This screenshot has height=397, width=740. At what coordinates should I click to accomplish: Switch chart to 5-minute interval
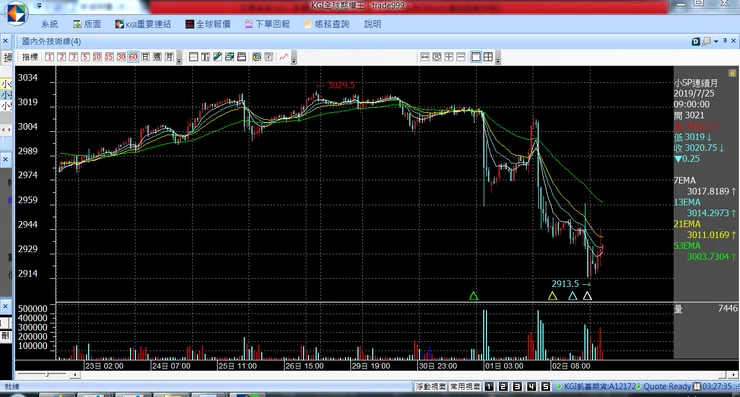tap(85, 57)
